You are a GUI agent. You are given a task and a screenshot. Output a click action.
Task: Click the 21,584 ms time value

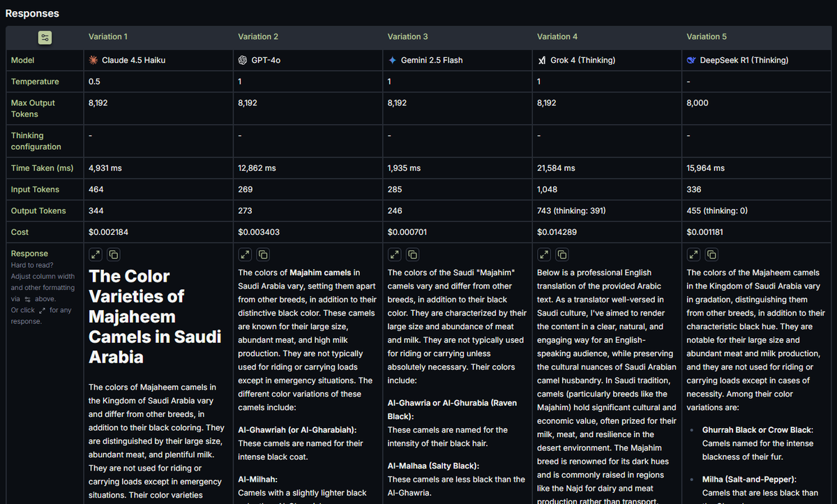click(557, 168)
